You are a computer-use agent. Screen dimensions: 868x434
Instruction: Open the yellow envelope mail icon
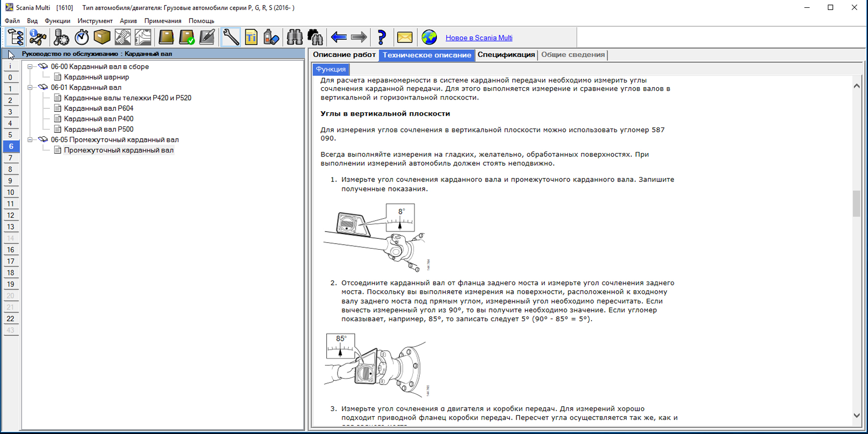coord(405,37)
